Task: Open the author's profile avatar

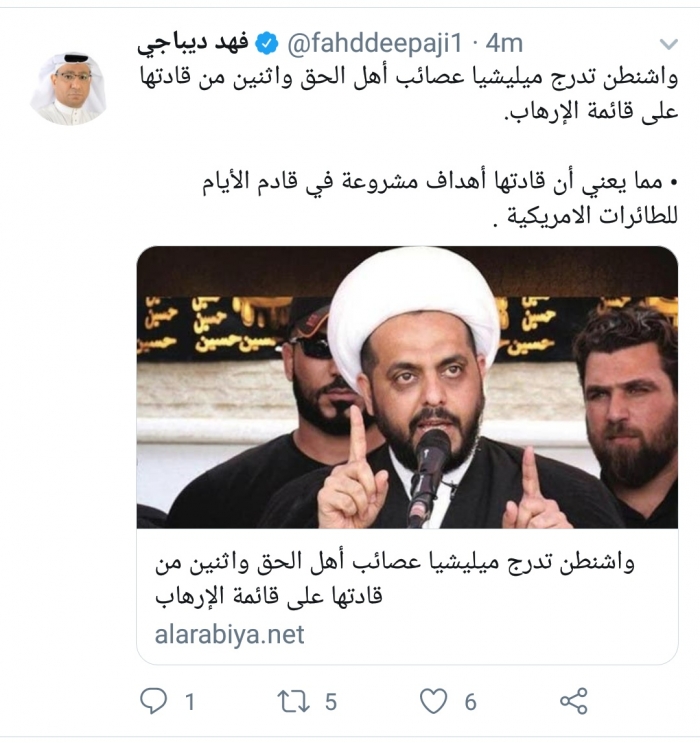Action: (68, 88)
